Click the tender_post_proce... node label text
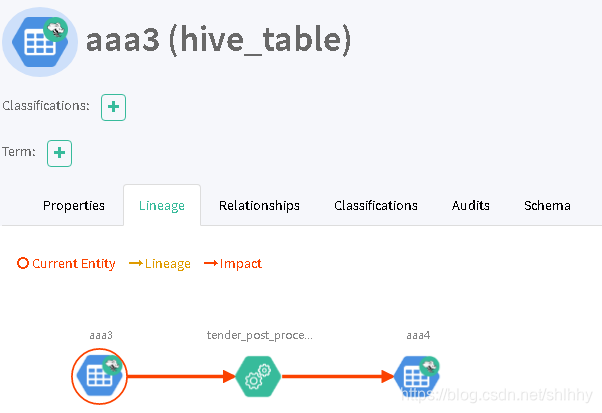The height and width of the screenshot is (413, 602). coord(260,335)
